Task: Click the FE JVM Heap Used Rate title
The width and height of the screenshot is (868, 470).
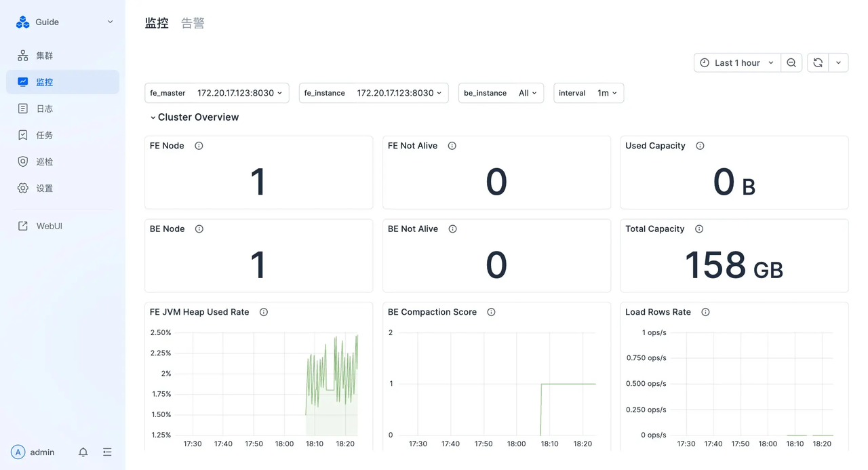Action: [199, 313]
